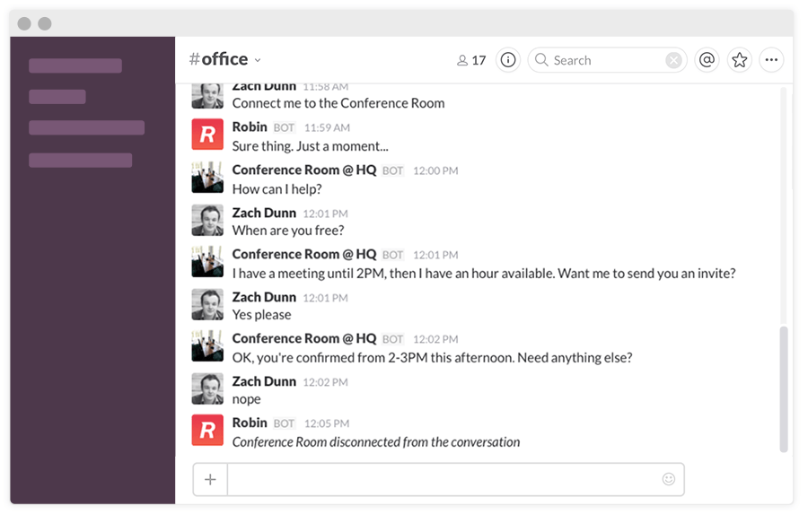Open the more options ellipsis menu
The height and width of the screenshot is (532, 808).
coord(771,60)
